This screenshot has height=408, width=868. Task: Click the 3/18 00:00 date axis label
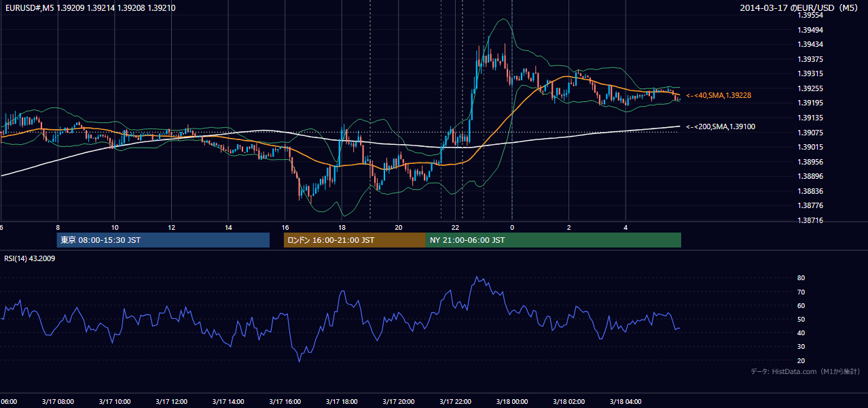click(512, 402)
